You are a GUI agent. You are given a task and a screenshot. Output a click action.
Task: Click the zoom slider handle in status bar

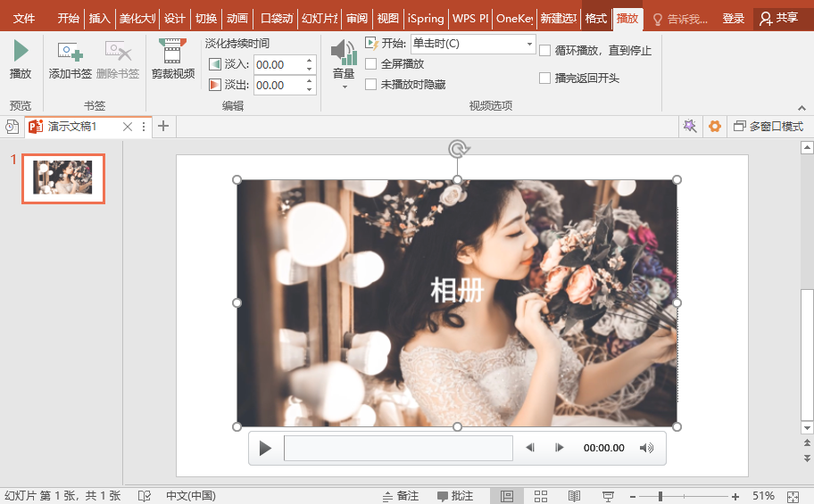pos(660,497)
